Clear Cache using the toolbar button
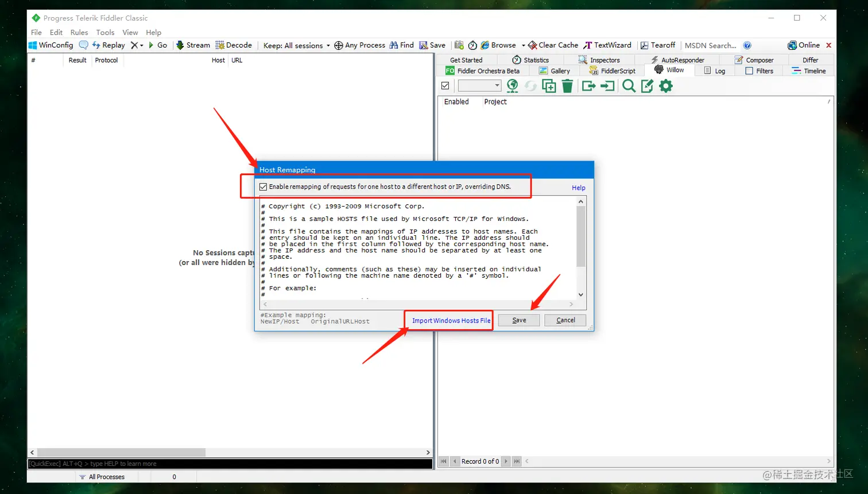 pyautogui.click(x=553, y=45)
